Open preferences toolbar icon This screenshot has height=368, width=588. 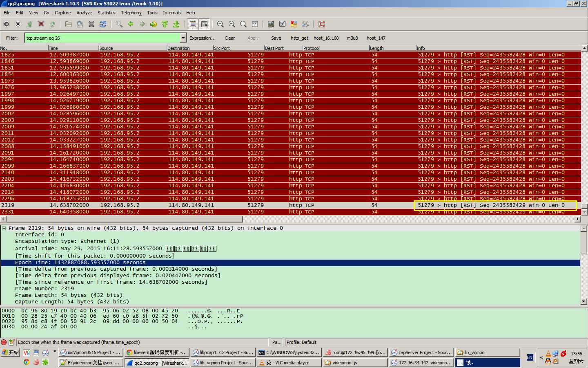coord(305,24)
